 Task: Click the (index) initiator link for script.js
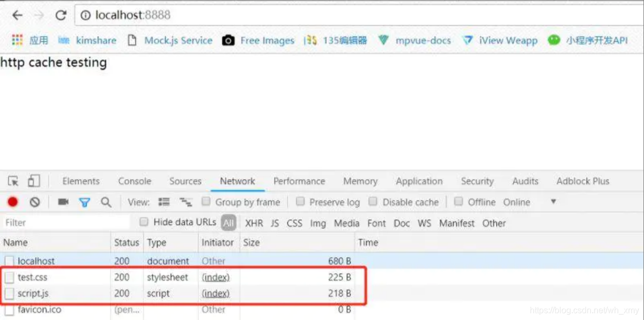216,293
